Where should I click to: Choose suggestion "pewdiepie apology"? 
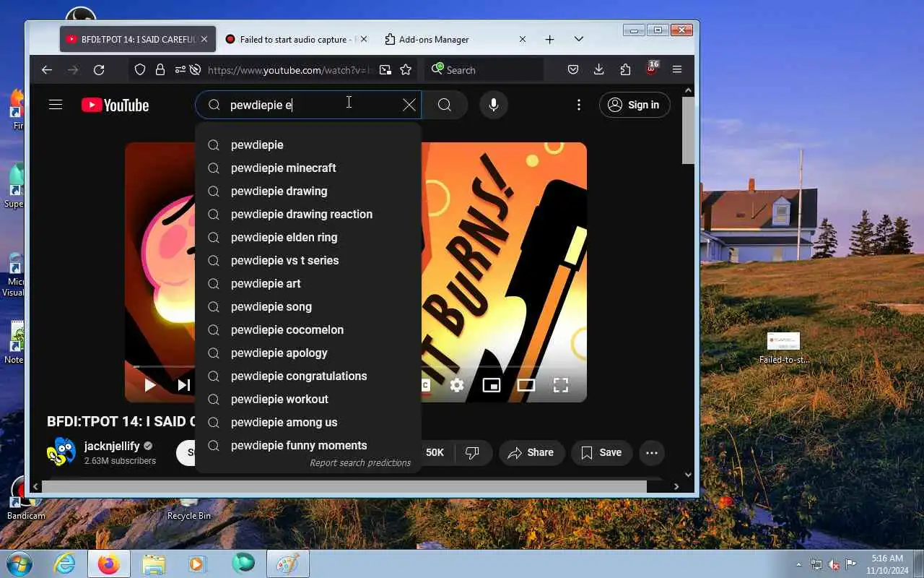308,353
